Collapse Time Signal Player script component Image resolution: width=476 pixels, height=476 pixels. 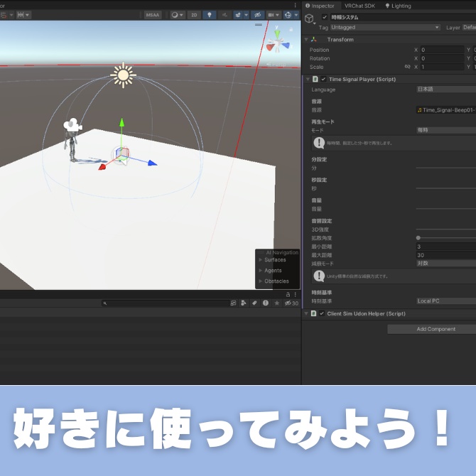[308, 80]
